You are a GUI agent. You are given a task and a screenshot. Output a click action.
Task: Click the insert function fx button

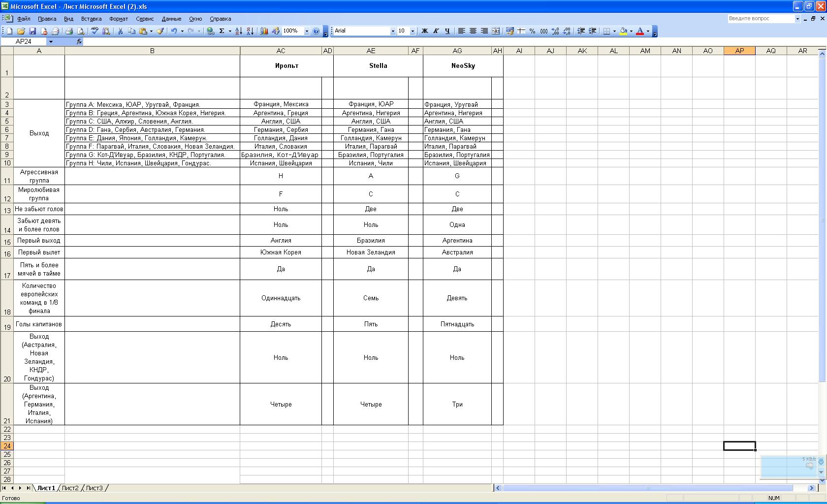[x=79, y=42]
